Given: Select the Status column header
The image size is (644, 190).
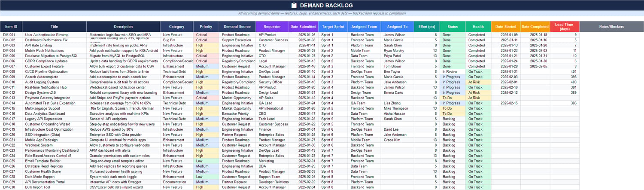Looking at the screenshot, I should (453, 27).
